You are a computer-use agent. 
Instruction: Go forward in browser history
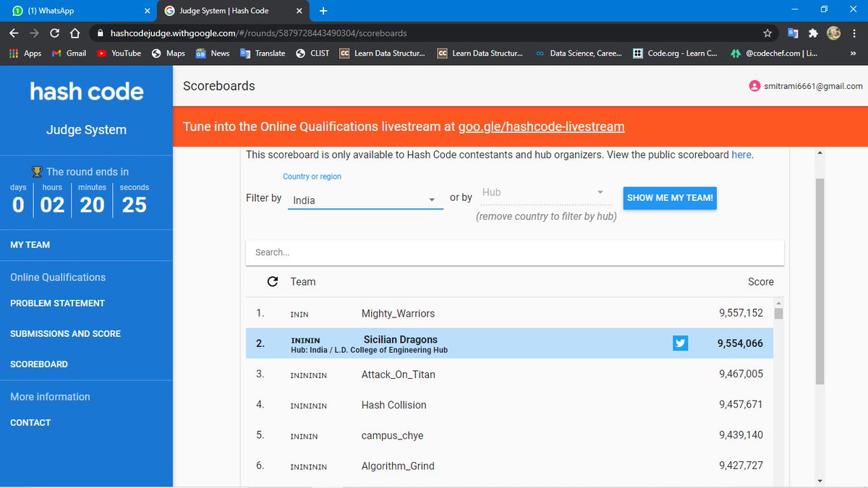coord(35,33)
